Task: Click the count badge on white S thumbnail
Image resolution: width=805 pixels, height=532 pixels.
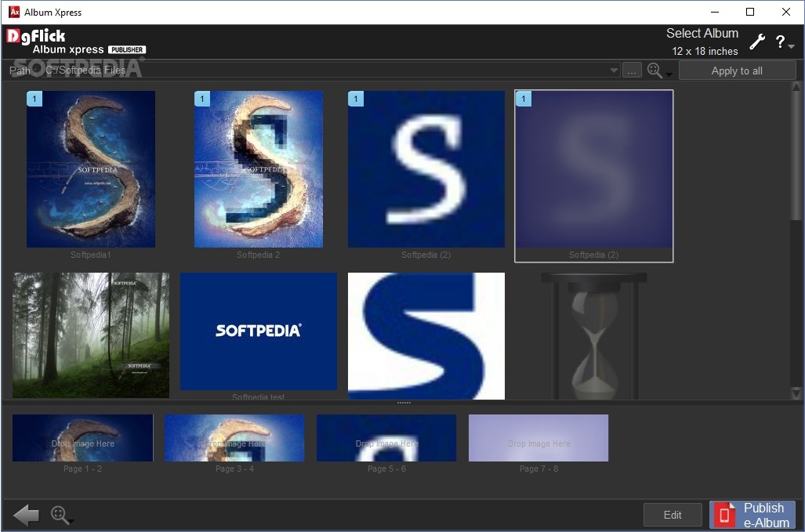Action: 356,99
